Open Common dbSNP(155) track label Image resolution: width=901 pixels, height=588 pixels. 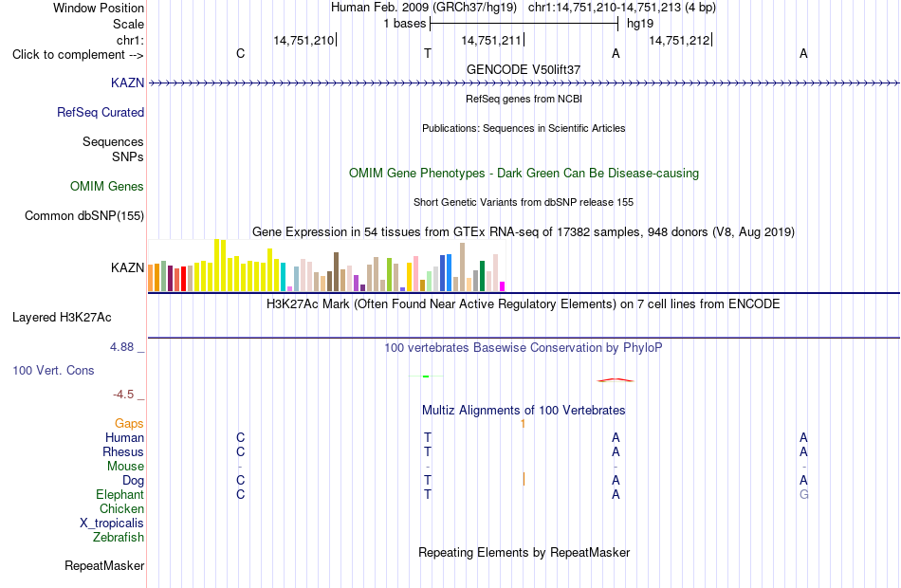coord(84,215)
